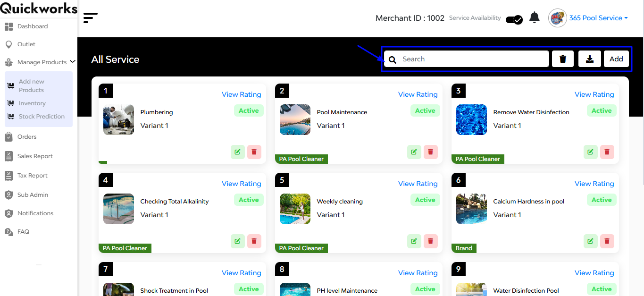Click the Notifications shield icon in sidebar

click(8, 213)
